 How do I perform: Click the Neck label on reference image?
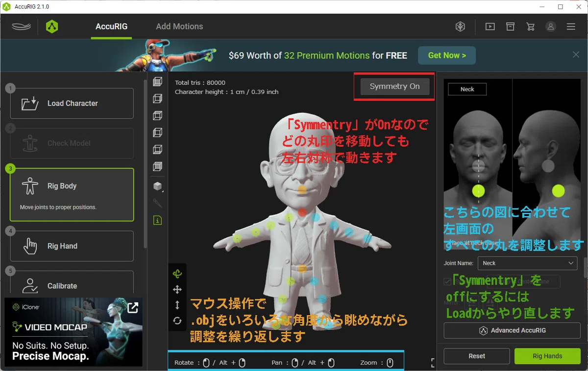click(467, 89)
